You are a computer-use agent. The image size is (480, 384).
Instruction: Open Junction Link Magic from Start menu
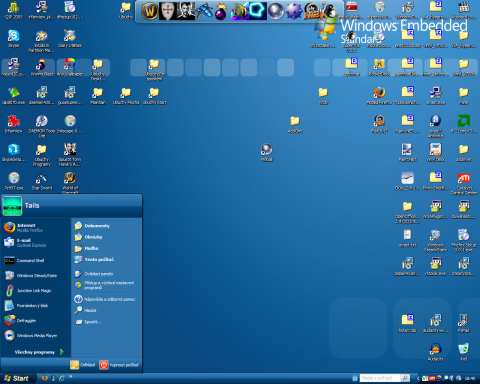pyautogui.click(x=36, y=291)
